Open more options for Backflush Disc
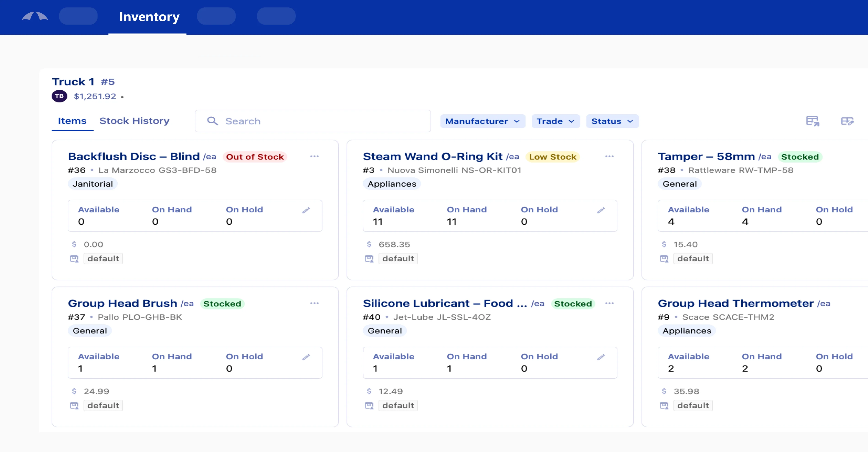The height and width of the screenshot is (452, 868). point(314,156)
